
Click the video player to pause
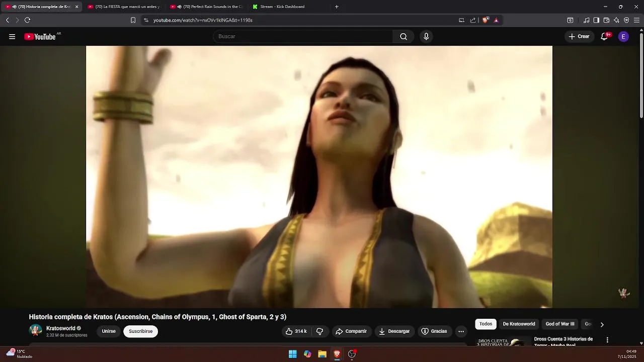pos(319,176)
